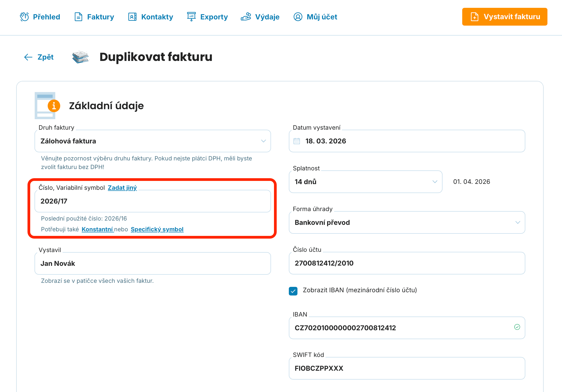Screen dimensions: 562x392
Task: Open the Forma úhrady dropdown
Action: coord(407,222)
